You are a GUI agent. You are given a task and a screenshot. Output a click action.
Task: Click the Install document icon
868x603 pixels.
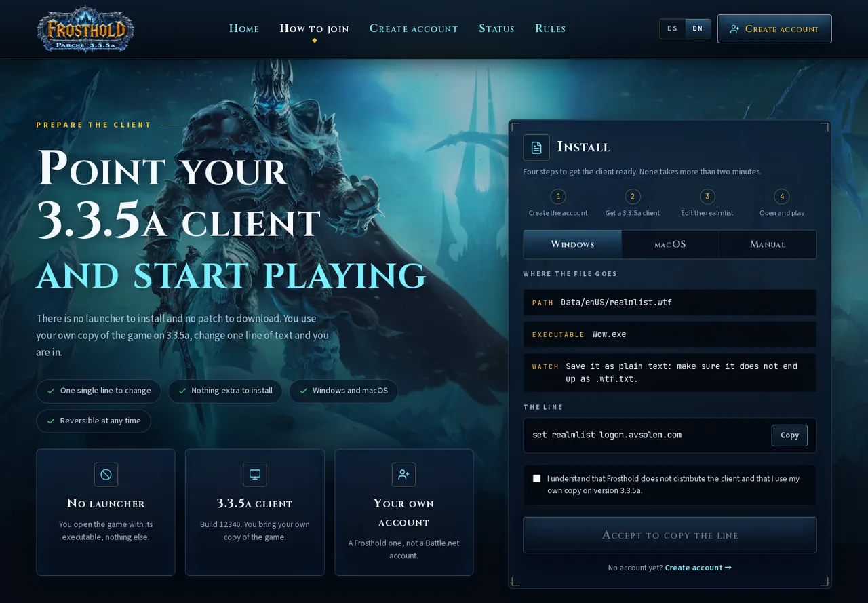[536, 147]
